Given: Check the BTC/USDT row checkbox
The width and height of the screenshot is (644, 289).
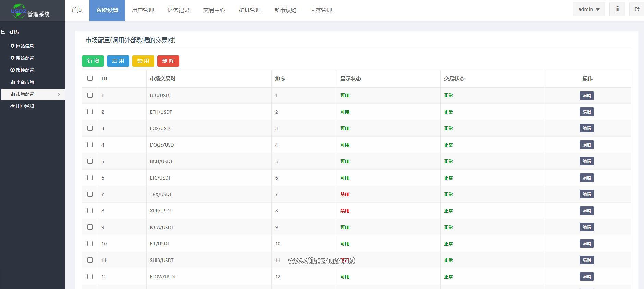Looking at the screenshot, I should [x=90, y=95].
